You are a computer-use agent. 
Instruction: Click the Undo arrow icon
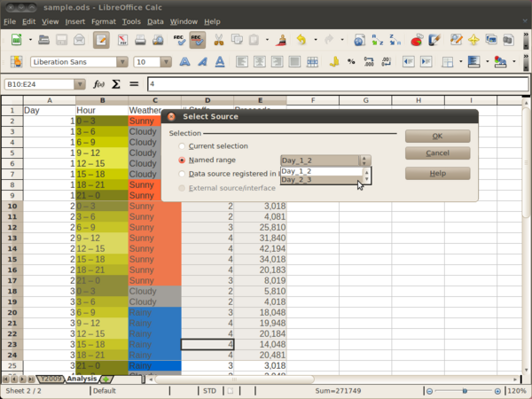pyautogui.click(x=302, y=40)
